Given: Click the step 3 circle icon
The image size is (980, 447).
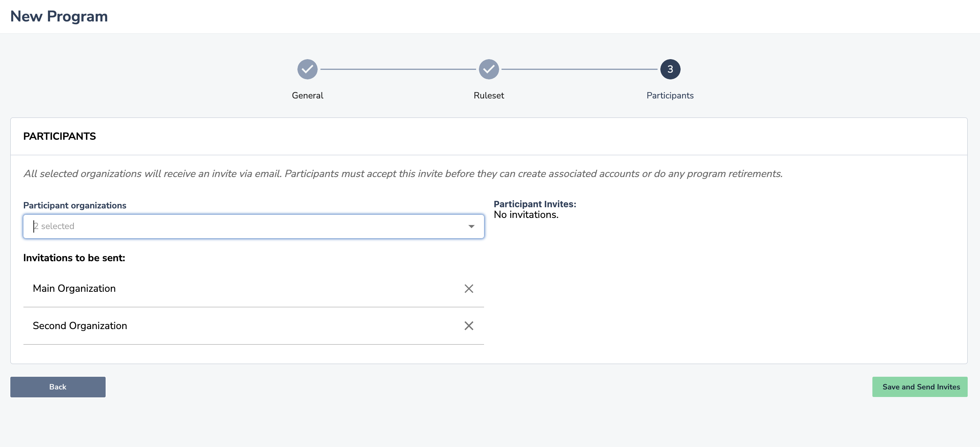Looking at the screenshot, I should tap(670, 69).
